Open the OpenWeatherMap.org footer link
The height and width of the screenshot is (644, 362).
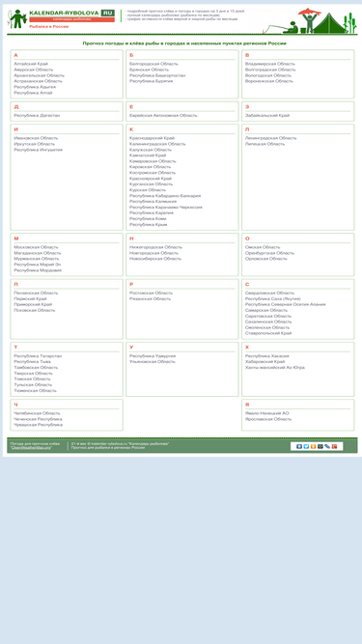(31, 447)
